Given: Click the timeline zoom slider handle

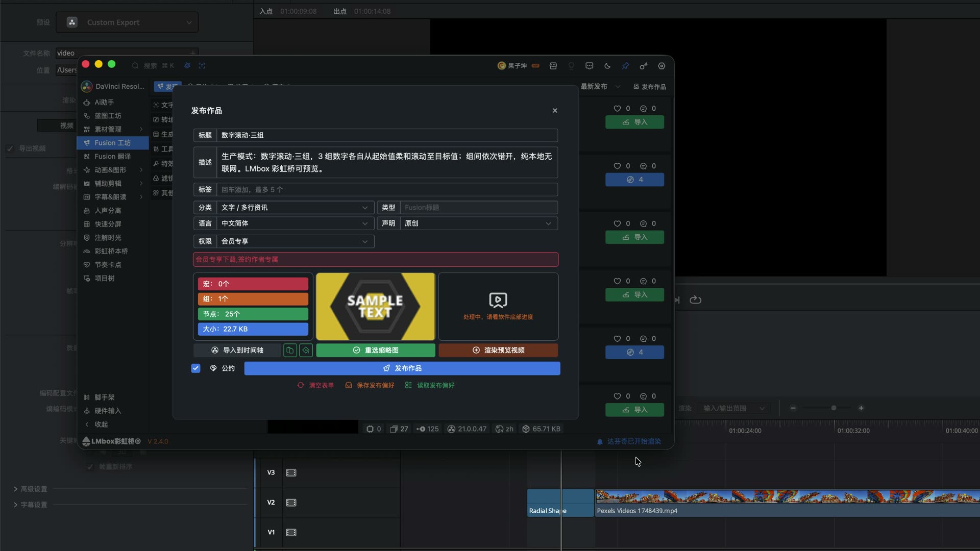Looking at the screenshot, I should coord(834,408).
